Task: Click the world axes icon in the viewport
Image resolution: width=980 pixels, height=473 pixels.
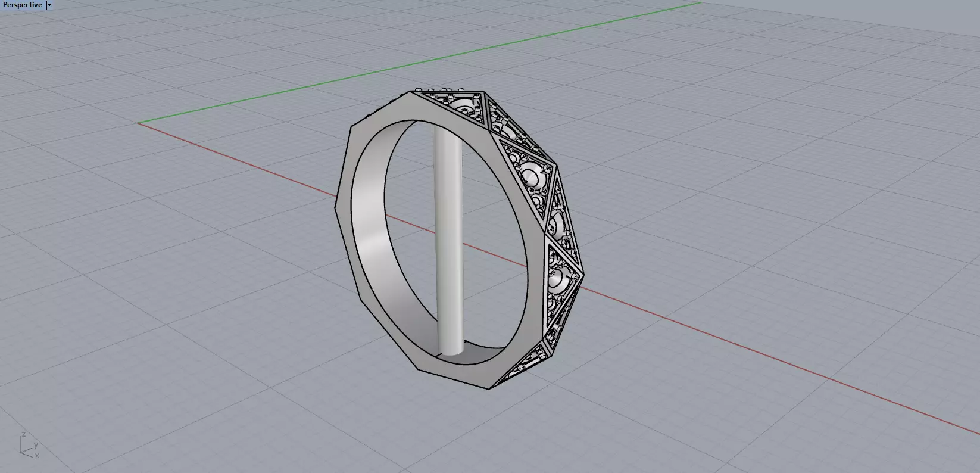Action: (29, 445)
